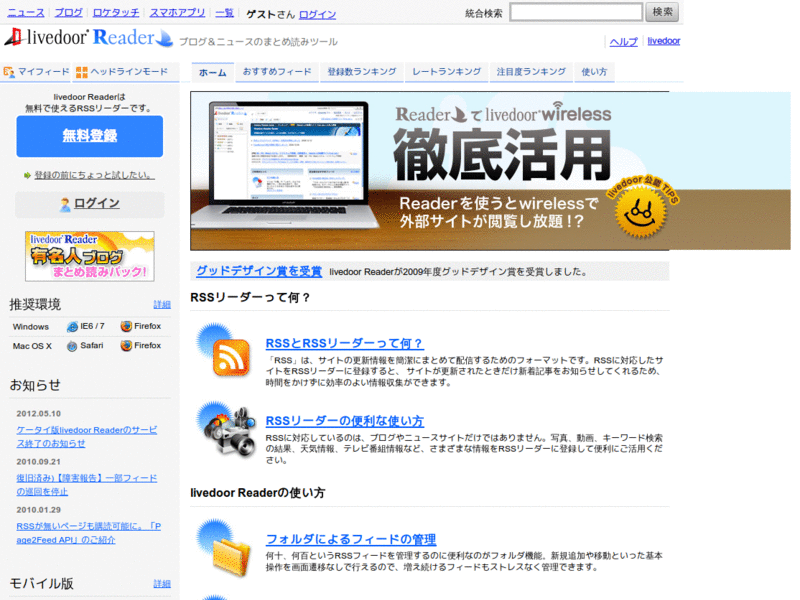Open the 詳細 link beside 推奨環境

[x=162, y=305]
